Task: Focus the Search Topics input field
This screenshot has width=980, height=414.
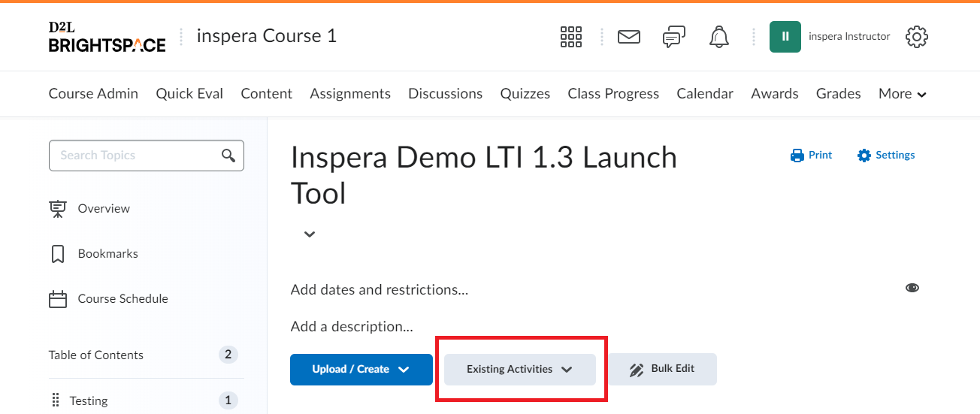Action: [x=147, y=155]
